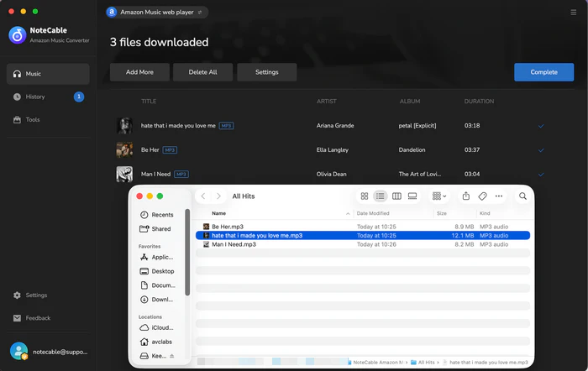Click the Add More button

click(x=139, y=72)
